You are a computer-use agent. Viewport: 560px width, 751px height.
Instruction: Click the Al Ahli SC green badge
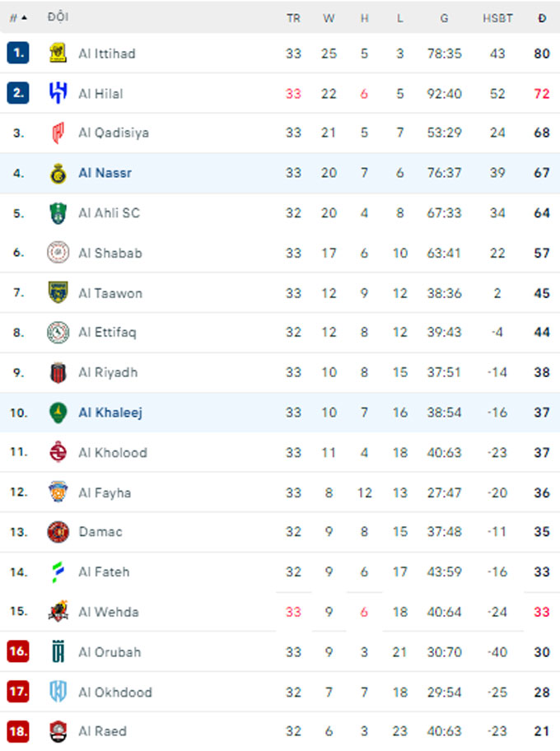point(58,213)
